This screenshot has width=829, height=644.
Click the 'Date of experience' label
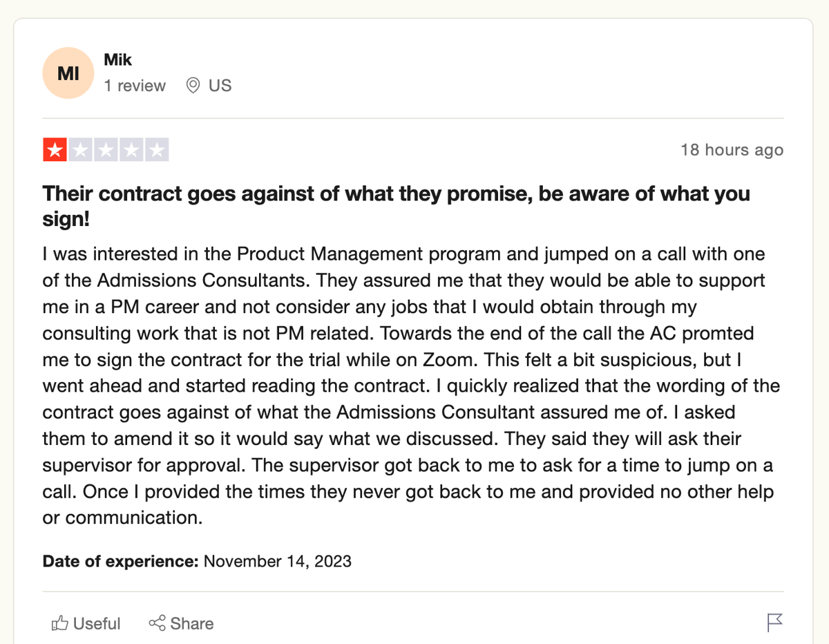[121, 561]
